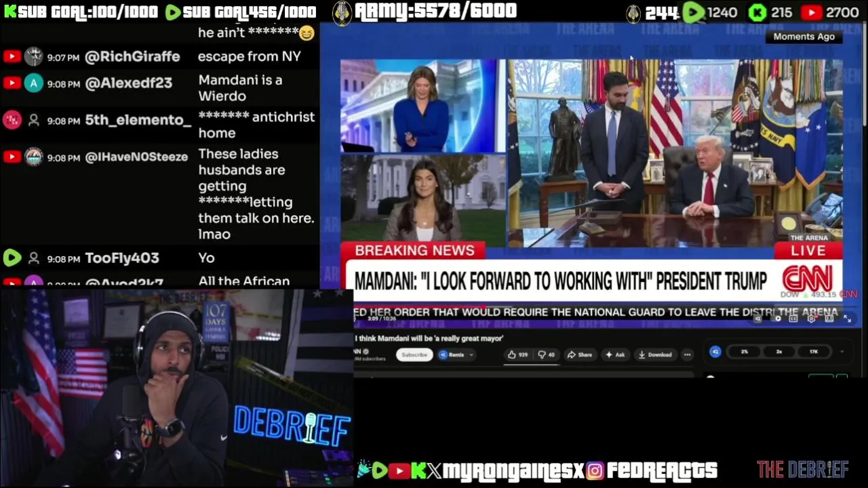
Task: Click the Kick icon by SUB GOAL:100/1000
Action: [9, 12]
